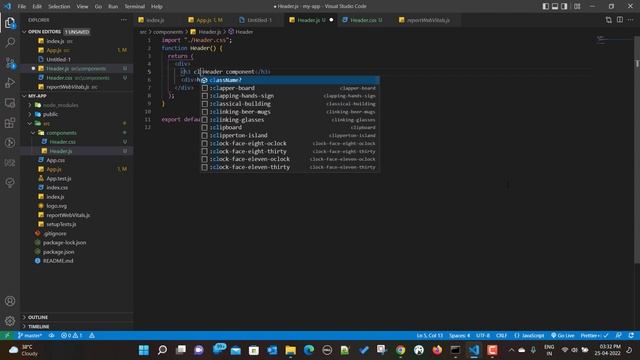Toggle the panel layout icon

click(x=555, y=6)
